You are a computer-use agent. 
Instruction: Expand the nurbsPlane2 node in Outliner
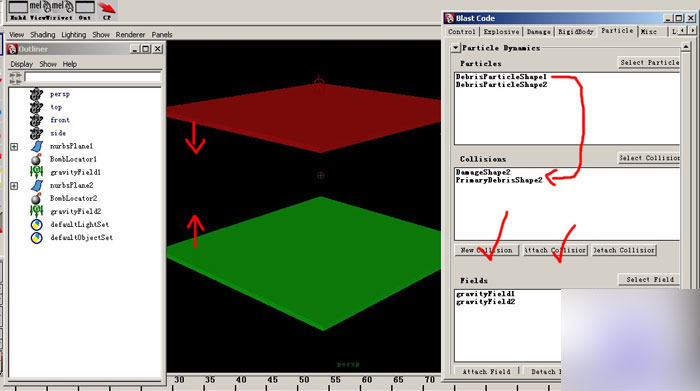(x=14, y=186)
